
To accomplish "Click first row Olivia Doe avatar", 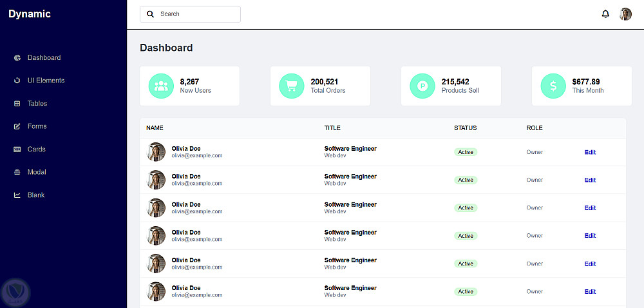I will [156, 152].
